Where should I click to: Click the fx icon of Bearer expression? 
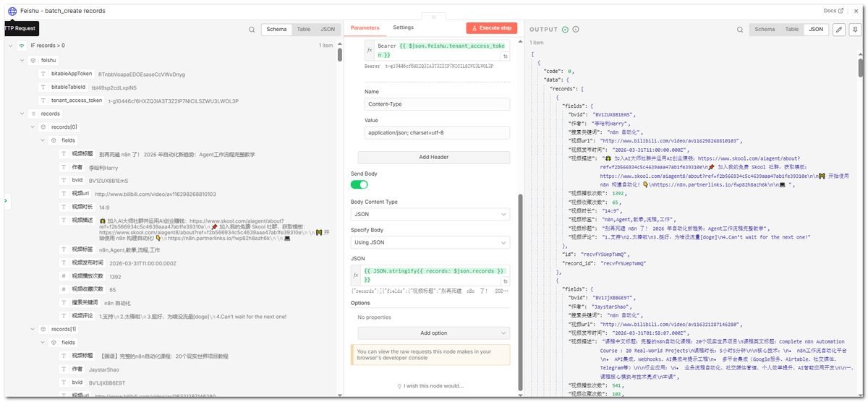[x=369, y=51]
